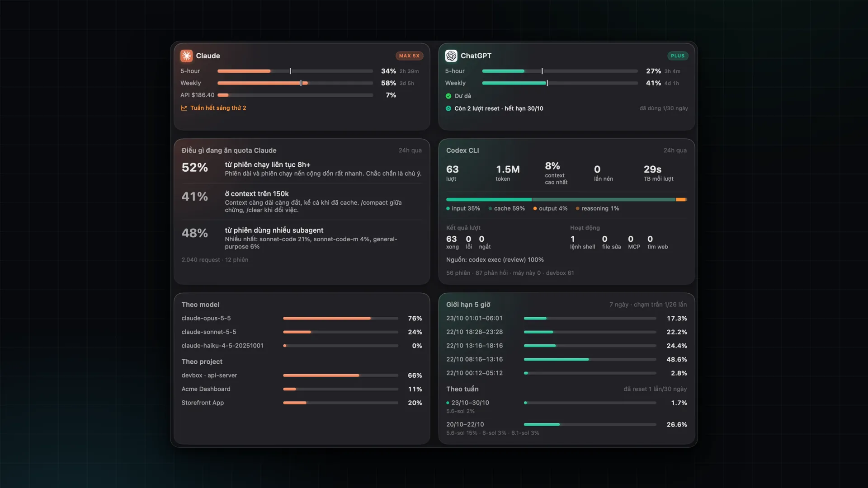Click the "23/10–30/10" weekly row
The height and width of the screenshot is (488, 868).
point(566,406)
